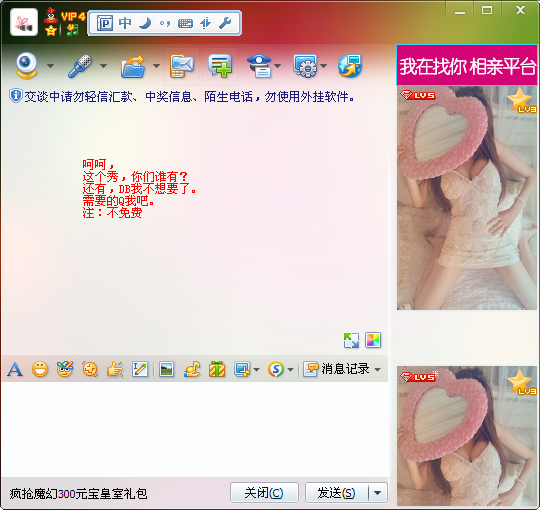Open Sogou search S icon
The height and width of the screenshot is (510, 540).
[x=276, y=370]
